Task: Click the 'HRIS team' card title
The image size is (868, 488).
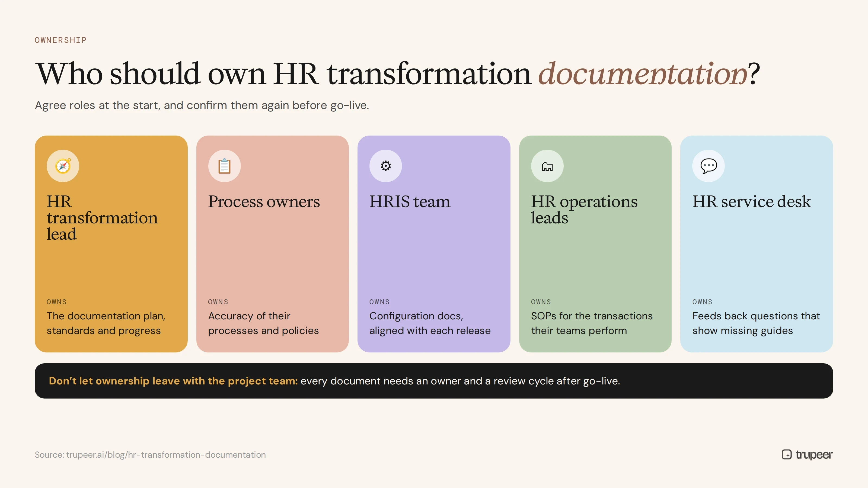Action: click(x=410, y=201)
